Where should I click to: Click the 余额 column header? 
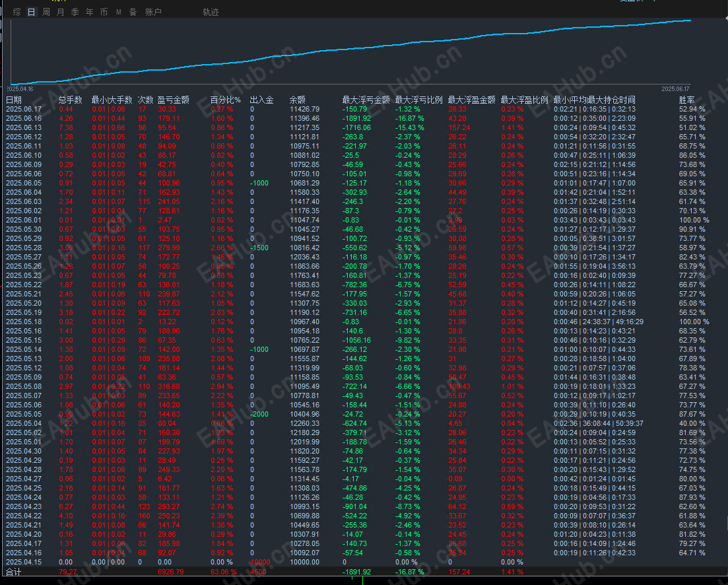click(x=297, y=100)
